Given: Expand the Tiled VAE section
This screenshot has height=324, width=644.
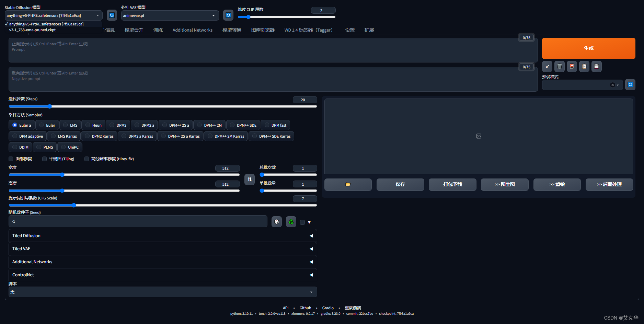Looking at the screenshot, I should (x=163, y=249).
